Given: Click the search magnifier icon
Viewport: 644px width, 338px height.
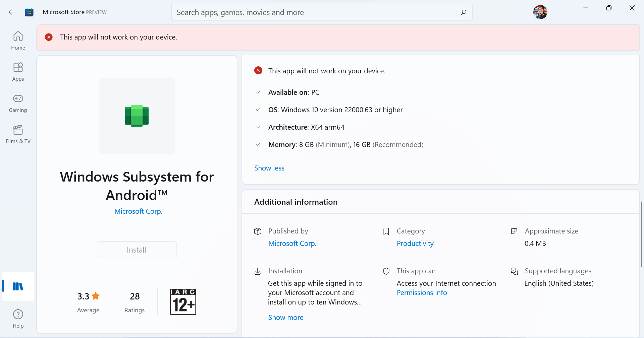Looking at the screenshot, I should point(464,12).
